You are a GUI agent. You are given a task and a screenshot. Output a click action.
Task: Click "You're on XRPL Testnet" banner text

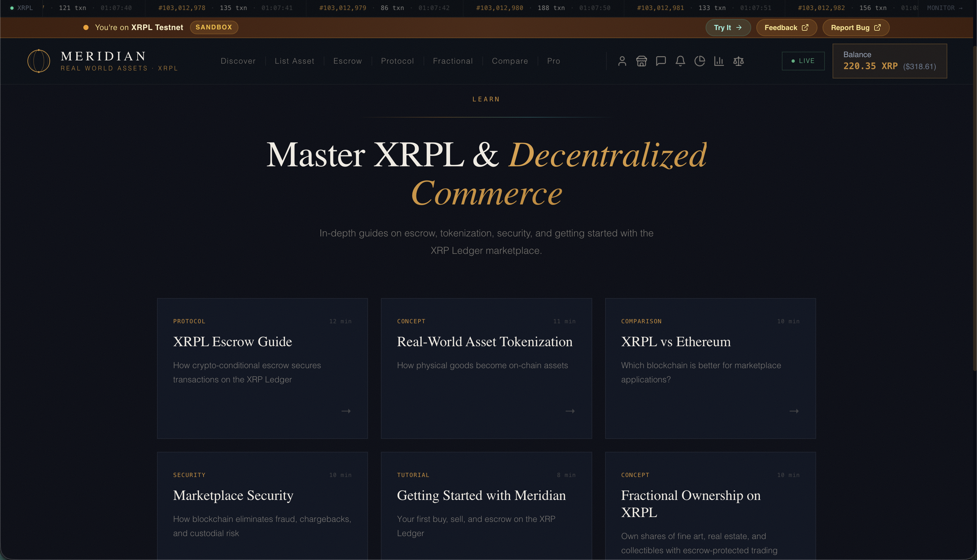139,27
